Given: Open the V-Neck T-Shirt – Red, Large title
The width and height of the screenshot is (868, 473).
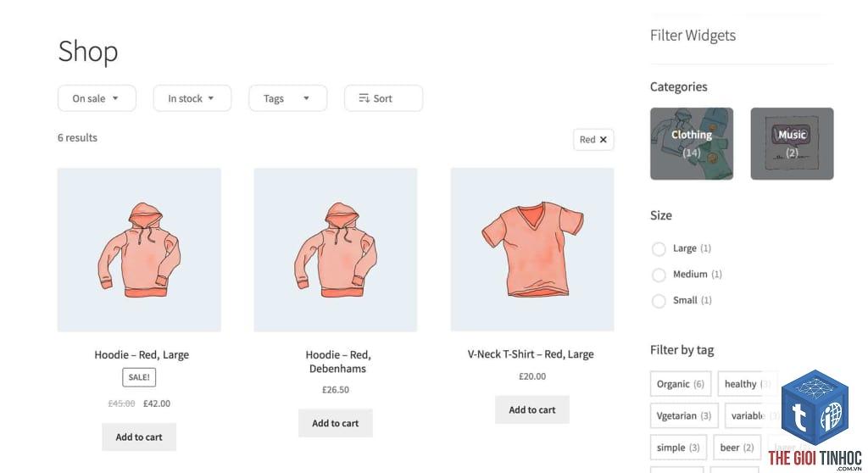Looking at the screenshot, I should click(x=531, y=354).
